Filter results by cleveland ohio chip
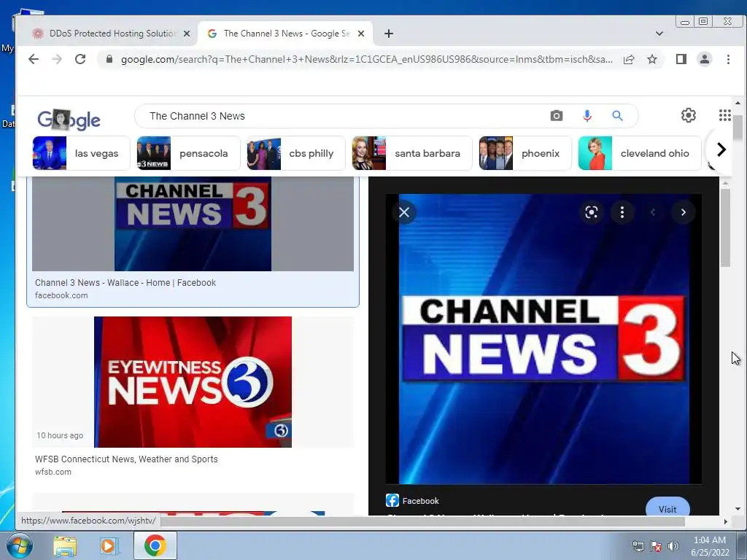 (639, 153)
